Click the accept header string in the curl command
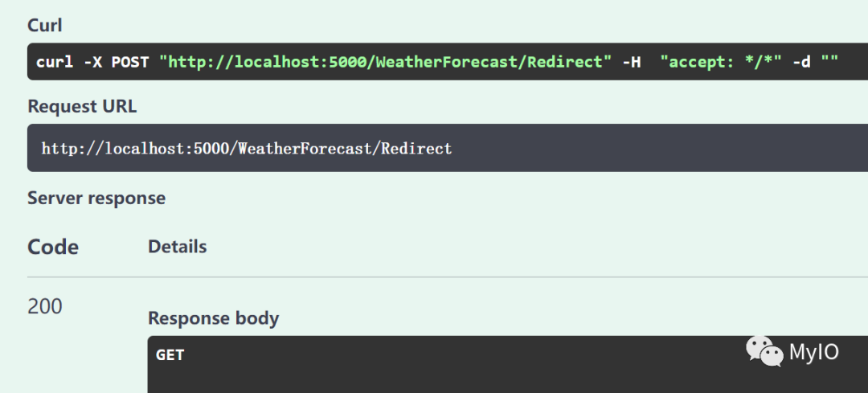The width and height of the screenshot is (868, 393). tap(721, 61)
